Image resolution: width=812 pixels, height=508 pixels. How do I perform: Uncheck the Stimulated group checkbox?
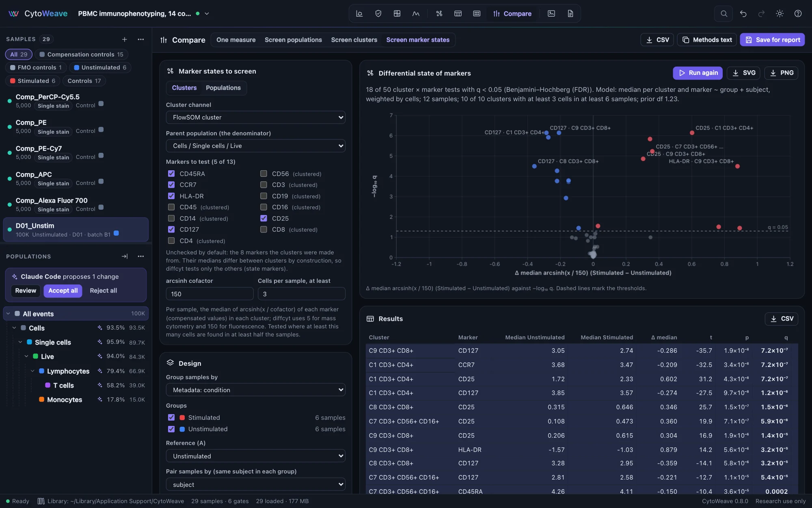tap(171, 417)
